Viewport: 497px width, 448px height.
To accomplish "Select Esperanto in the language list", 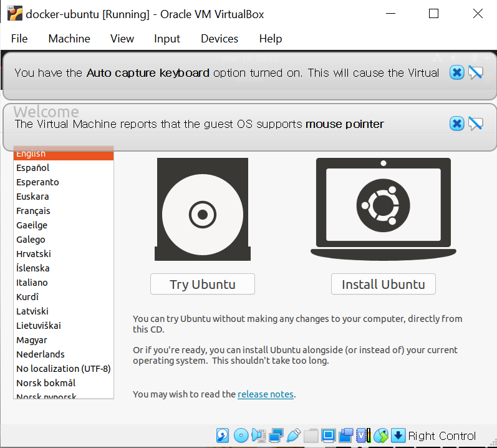I will coord(64,182).
